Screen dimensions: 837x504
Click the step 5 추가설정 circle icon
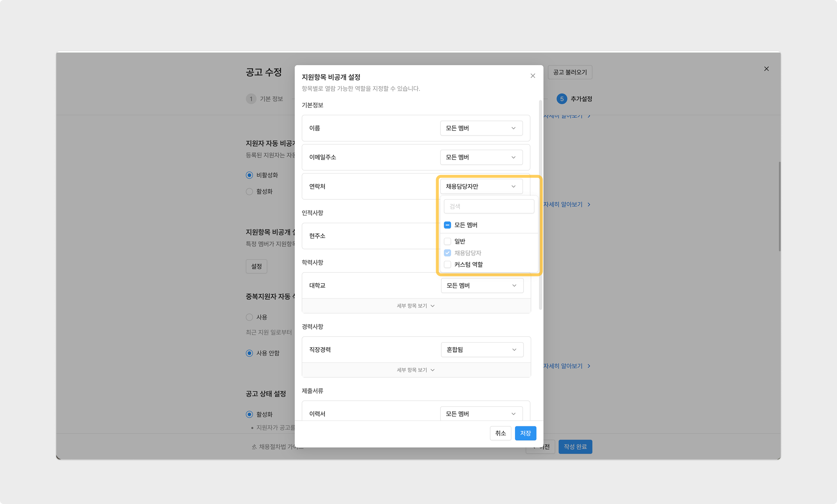(562, 99)
